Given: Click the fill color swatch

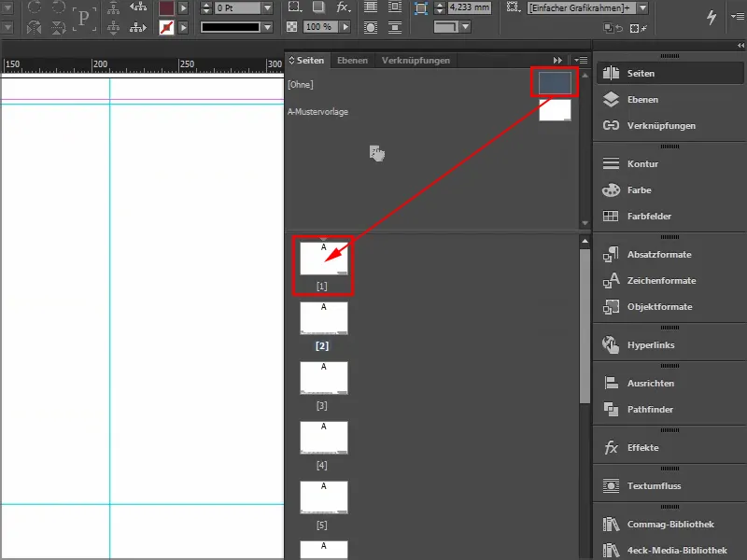Looking at the screenshot, I should [x=166, y=8].
